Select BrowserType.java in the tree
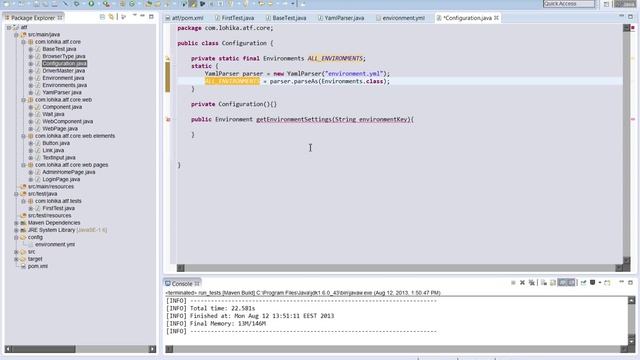640x360 pixels. pyautogui.click(x=64, y=56)
